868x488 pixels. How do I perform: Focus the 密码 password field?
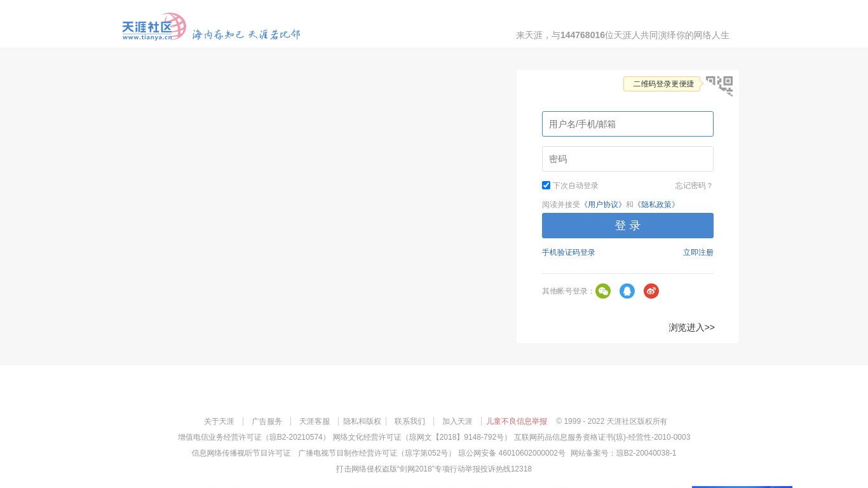click(x=628, y=159)
